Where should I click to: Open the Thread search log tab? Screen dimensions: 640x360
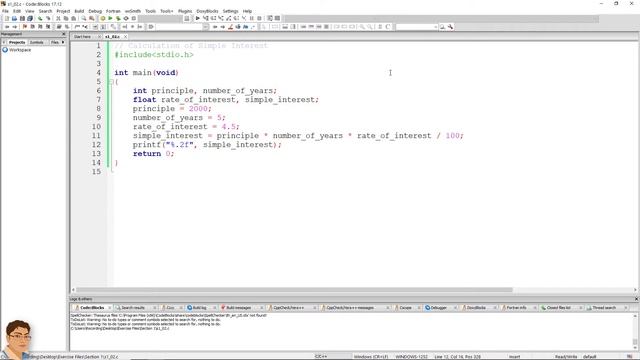pos(604,308)
